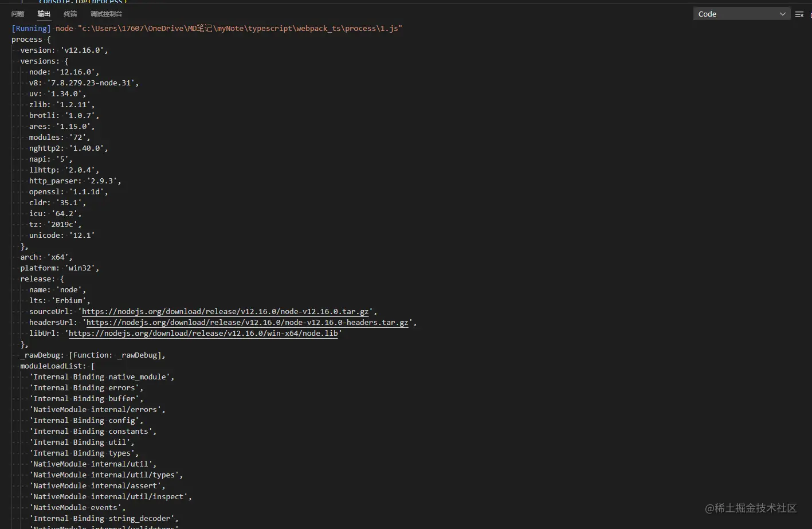Click the name: 'node' line
Screen dimensions: 812x529
57,290
